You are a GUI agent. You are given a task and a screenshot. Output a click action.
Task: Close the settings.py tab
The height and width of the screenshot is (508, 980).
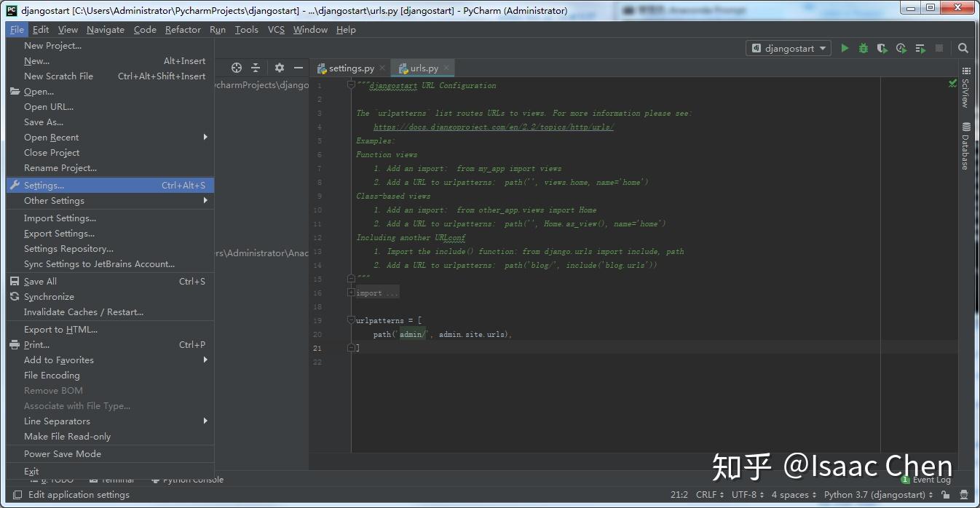coord(382,68)
